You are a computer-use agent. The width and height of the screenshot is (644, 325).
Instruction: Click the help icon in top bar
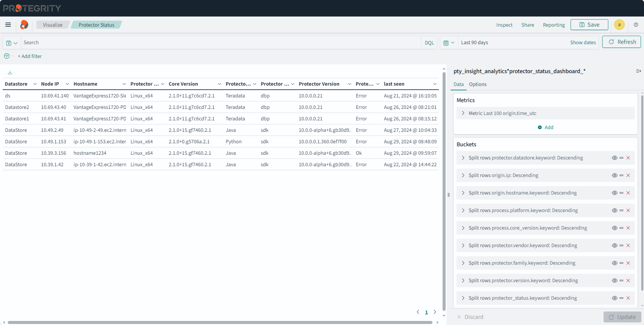coord(636,25)
